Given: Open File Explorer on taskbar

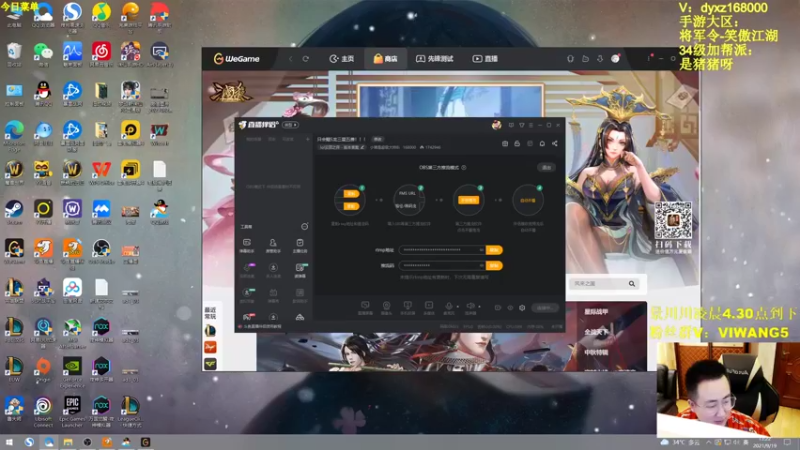Looking at the screenshot, I should 68,442.
